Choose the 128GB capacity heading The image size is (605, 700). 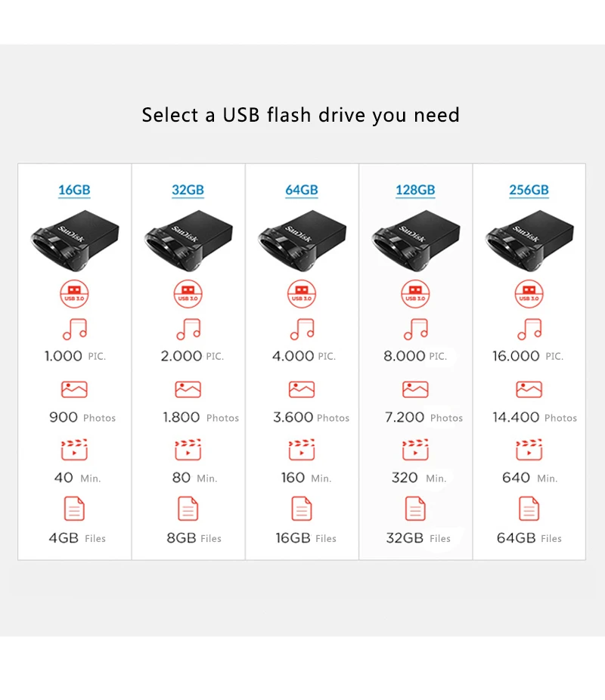415,190
